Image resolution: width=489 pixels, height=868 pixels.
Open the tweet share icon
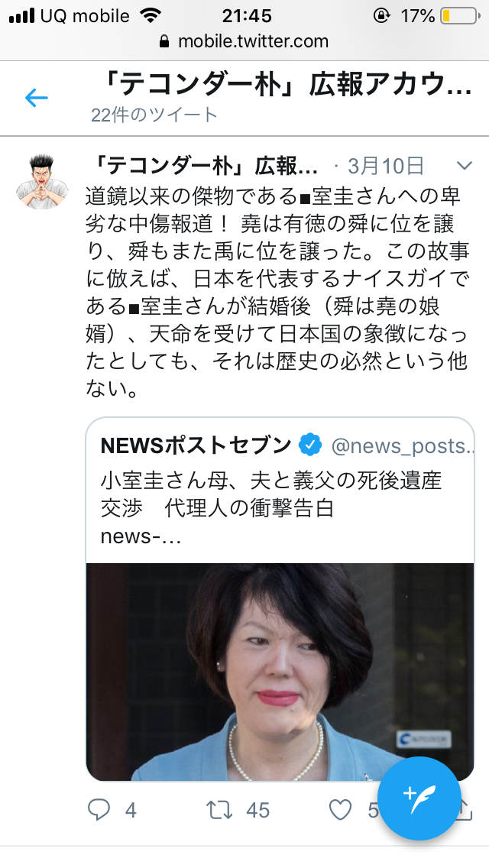coord(465,810)
